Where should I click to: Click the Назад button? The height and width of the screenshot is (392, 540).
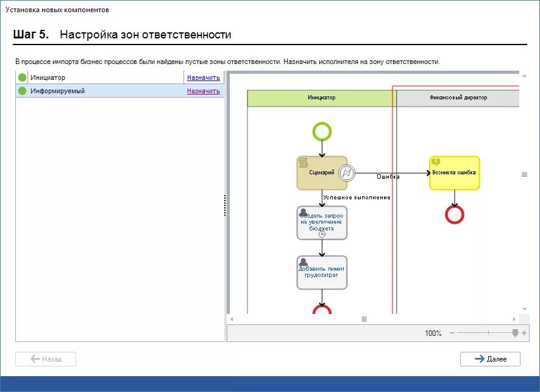click(x=46, y=359)
